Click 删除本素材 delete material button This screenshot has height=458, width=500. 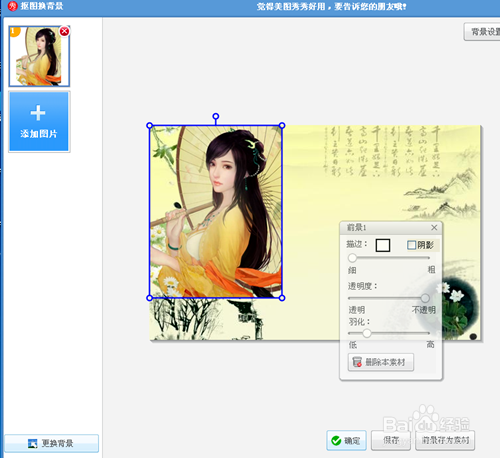pos(381,362)
